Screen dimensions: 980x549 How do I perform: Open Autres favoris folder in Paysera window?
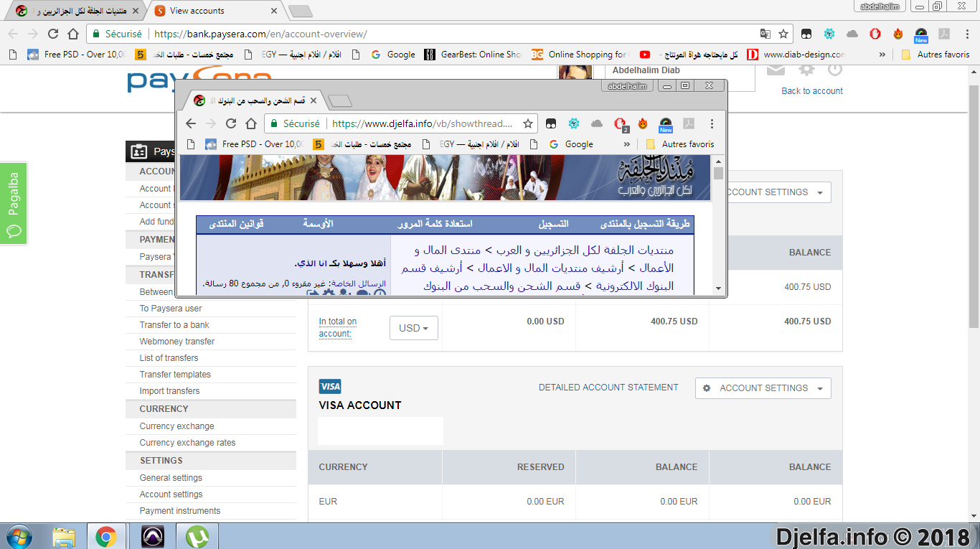coord(936,55)
